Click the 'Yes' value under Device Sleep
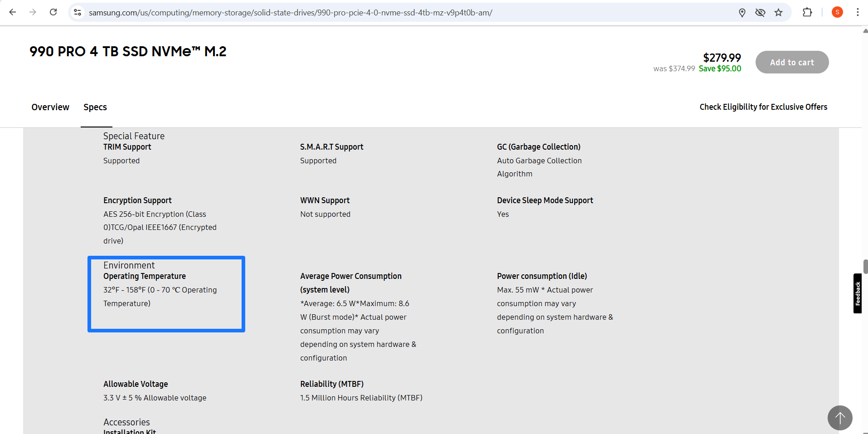This screenshot has width=868, height=434. [503, 214]
